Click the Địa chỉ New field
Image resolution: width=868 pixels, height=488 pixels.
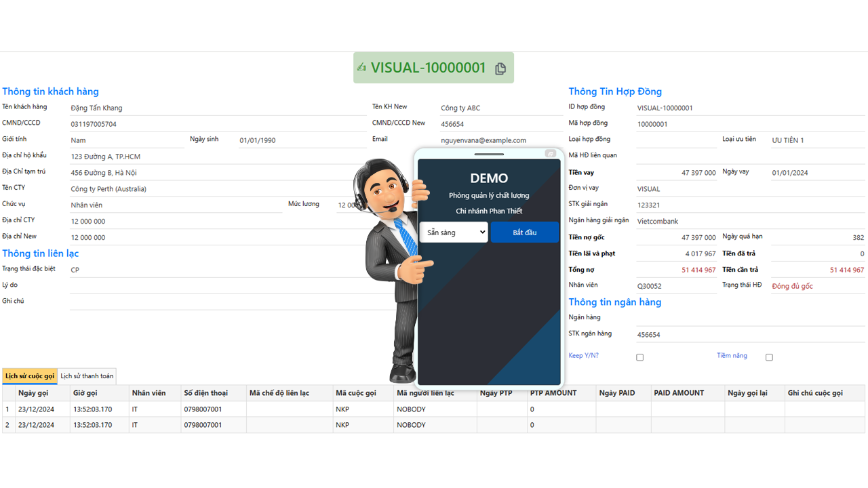pyautogui.click(x=218, y=237)
